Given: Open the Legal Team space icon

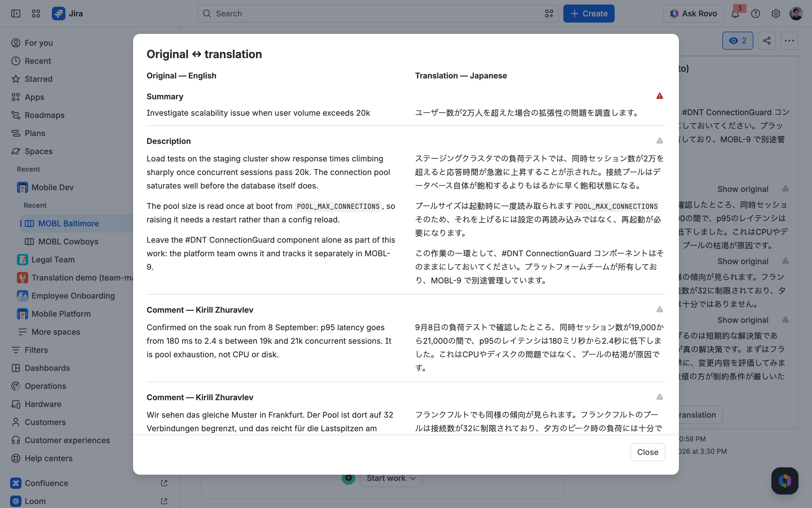Looking at the screenshot, I should point(23,260).
